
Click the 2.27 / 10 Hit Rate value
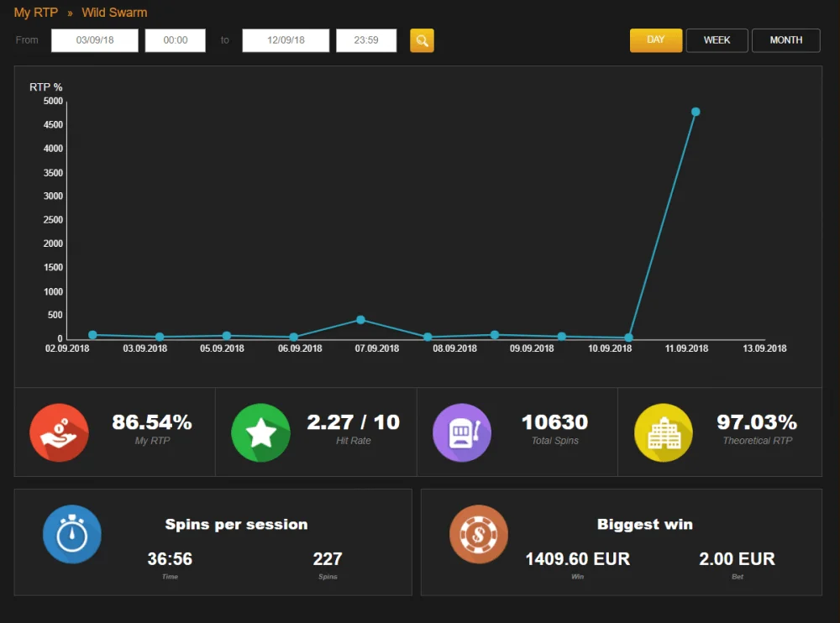(x=353, y=422)
